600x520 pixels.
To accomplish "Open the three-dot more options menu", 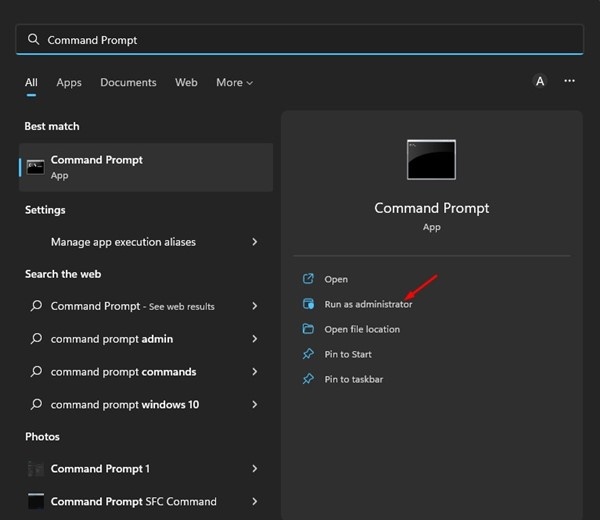I will (x=569, y=81).
